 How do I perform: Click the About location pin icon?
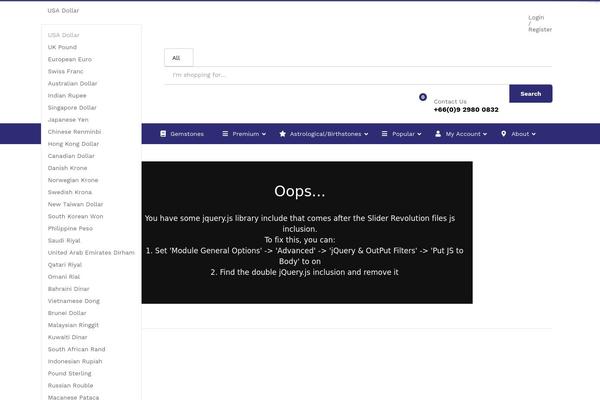click(x=504, y=134)
